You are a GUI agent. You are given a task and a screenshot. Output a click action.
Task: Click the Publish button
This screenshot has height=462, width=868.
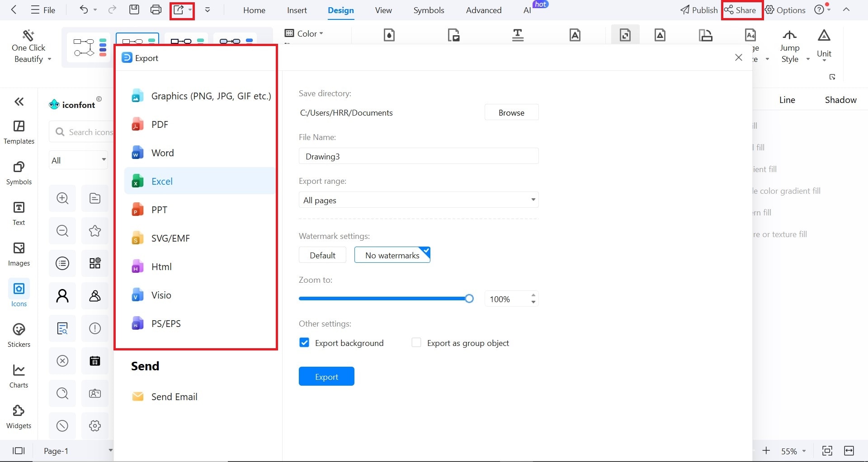click(x=699, y=10)
